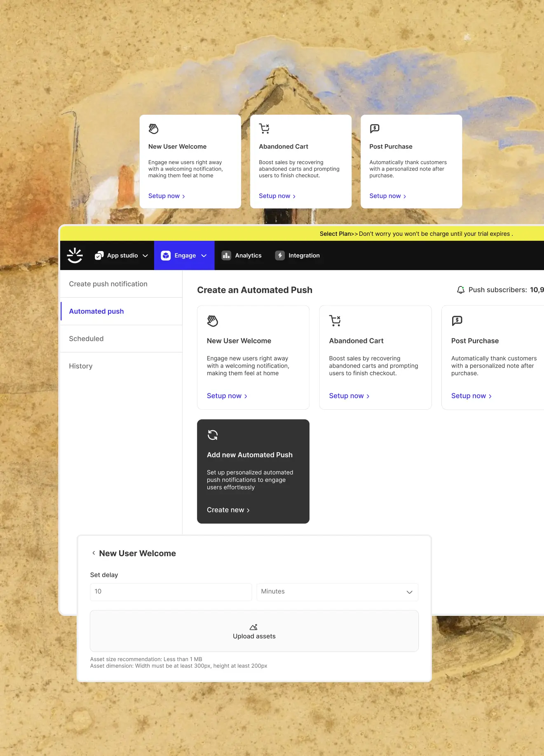Select Automated push in sidebar
The image size is (544, 756).
click(x=121, y=311)
